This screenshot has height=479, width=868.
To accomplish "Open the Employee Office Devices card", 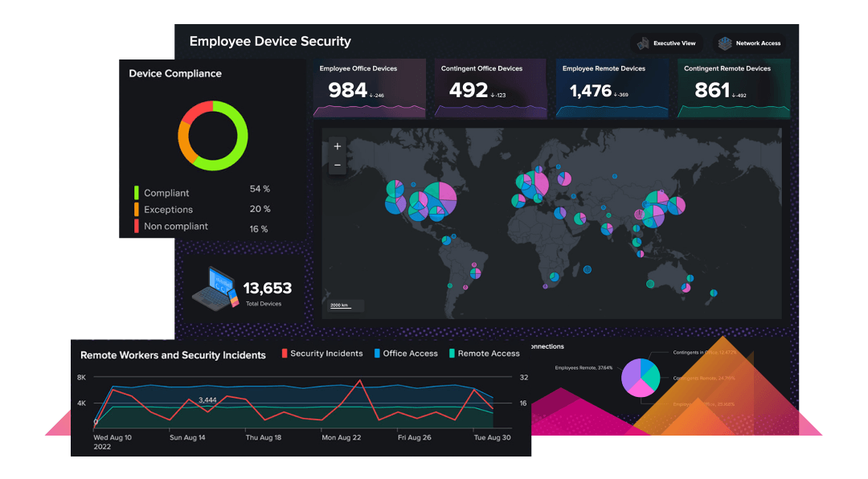I will (x=368, y=88).
